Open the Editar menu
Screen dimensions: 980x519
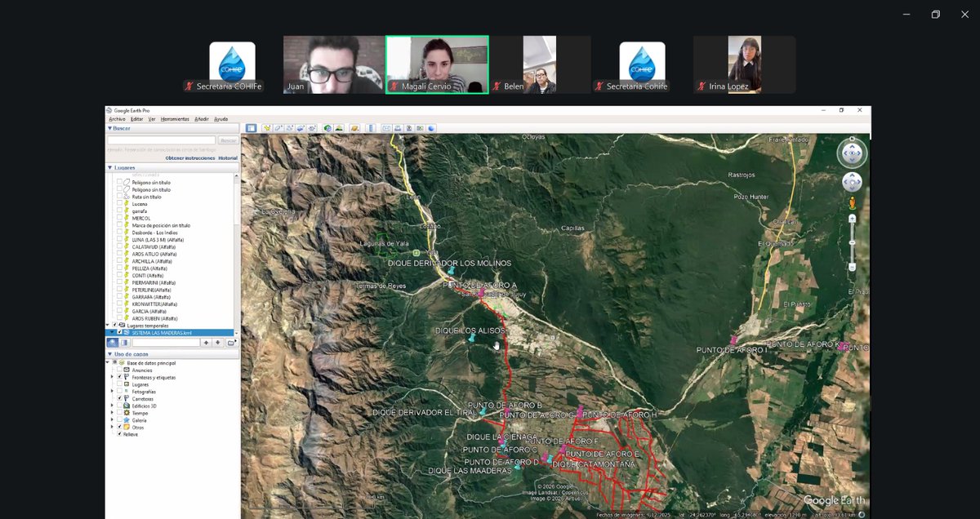[x=136, y=119]
